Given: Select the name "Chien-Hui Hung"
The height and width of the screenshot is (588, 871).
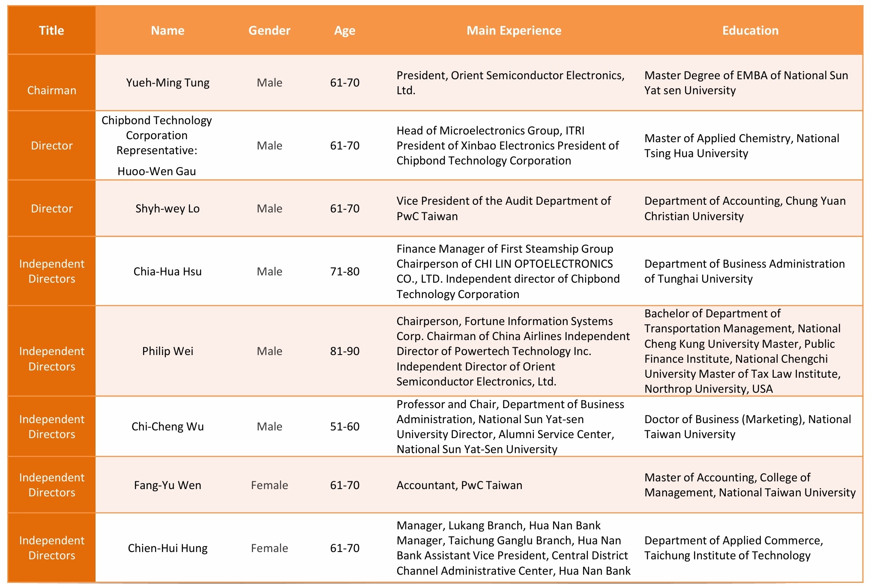Looking at the screenshot, I should [168, 548].
